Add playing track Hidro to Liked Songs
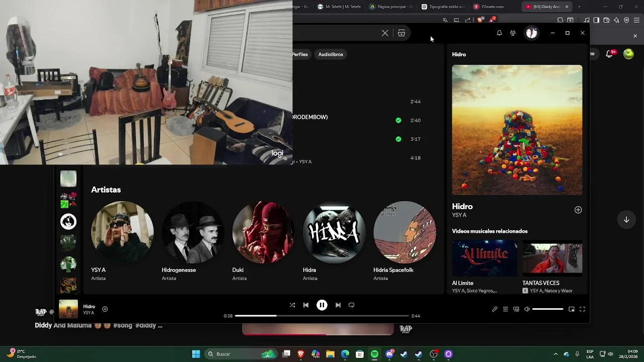 (105, 309)
